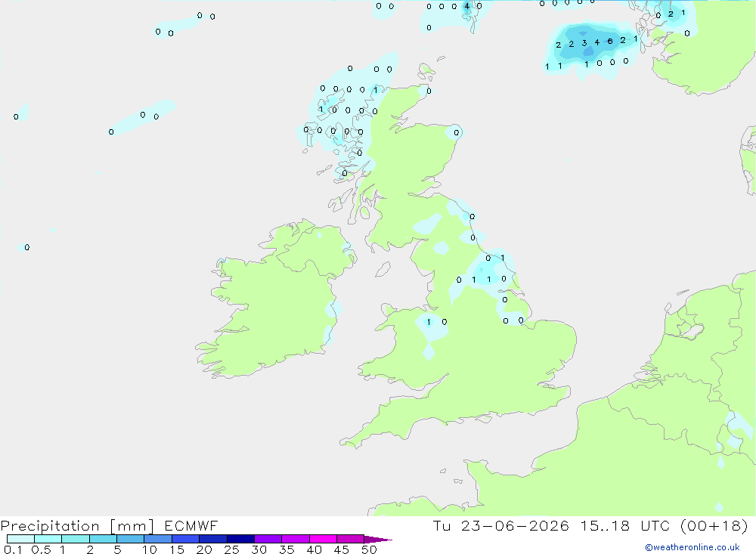Click the "[mm]" unit label
The width and height of the screenshot is (756, 554).
point(132,525)
